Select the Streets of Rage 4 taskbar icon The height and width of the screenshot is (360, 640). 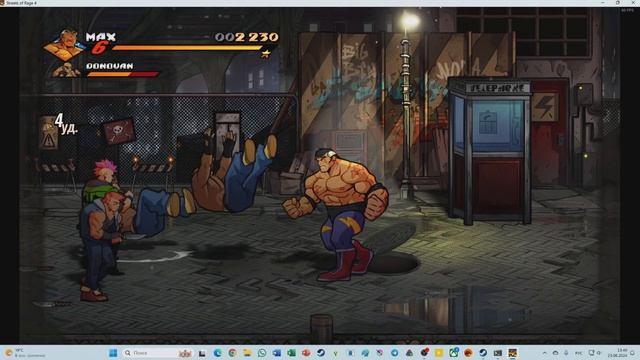click(512, 353)
